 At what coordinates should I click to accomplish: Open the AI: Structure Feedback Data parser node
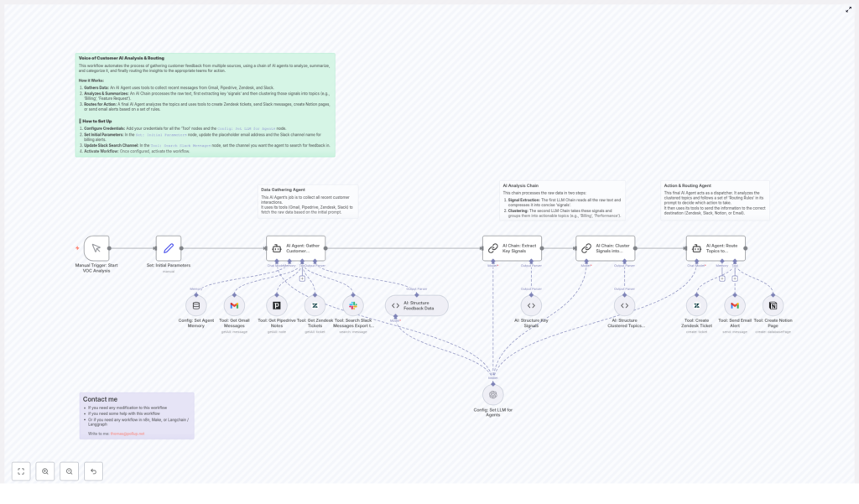pyautogui.click(x=417, y=305)
